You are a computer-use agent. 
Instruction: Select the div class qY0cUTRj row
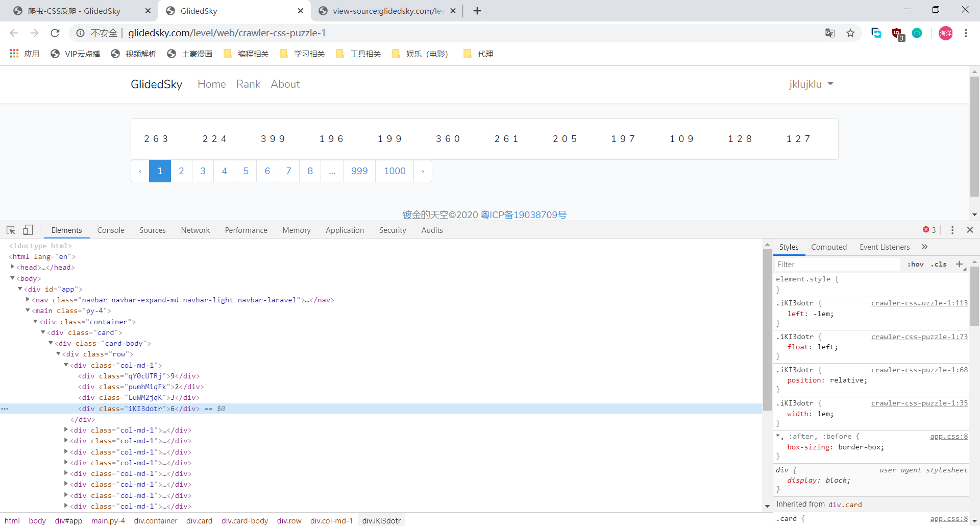(x=139, y=376)
